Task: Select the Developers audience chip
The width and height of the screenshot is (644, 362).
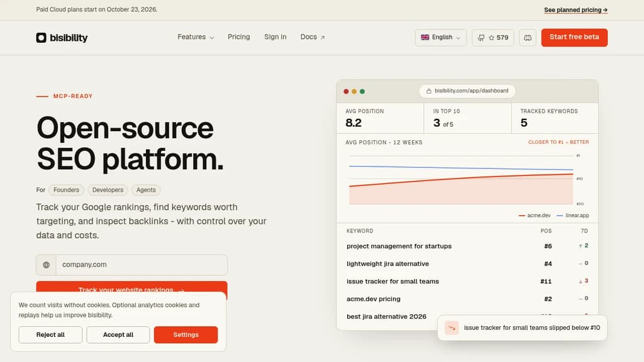Action: [108, 190]
